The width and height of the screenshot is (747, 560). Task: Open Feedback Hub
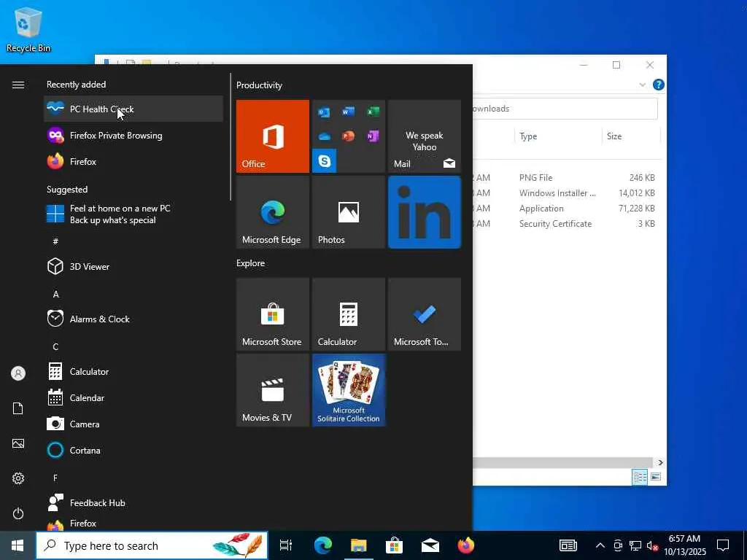click(133, 503)
